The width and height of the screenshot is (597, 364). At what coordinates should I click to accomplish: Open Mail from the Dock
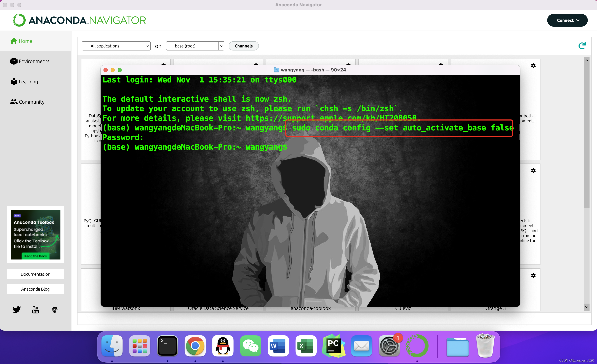(x=361, y=346)
